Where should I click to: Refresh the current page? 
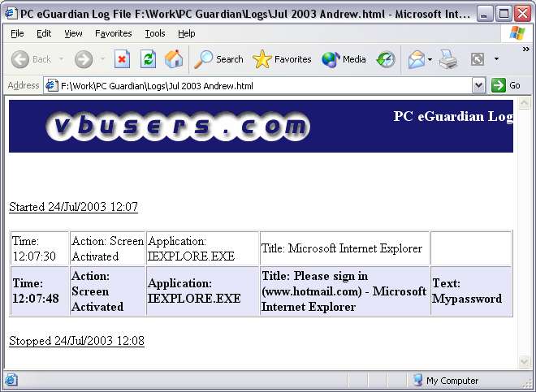pos(148,59)
